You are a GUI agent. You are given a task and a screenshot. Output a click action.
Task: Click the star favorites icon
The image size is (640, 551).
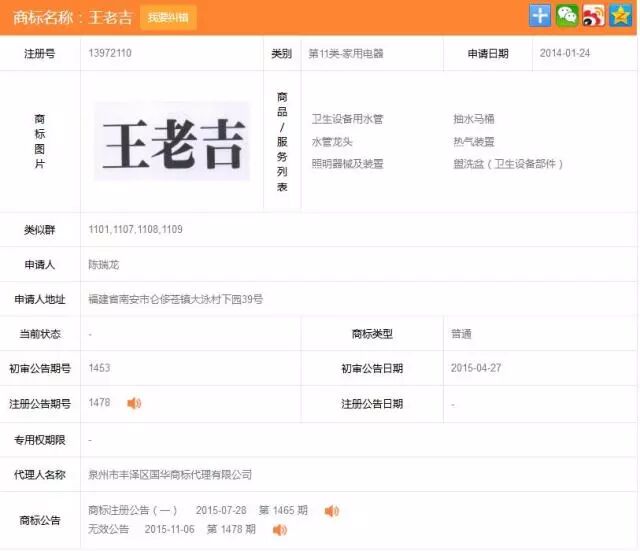620,16
